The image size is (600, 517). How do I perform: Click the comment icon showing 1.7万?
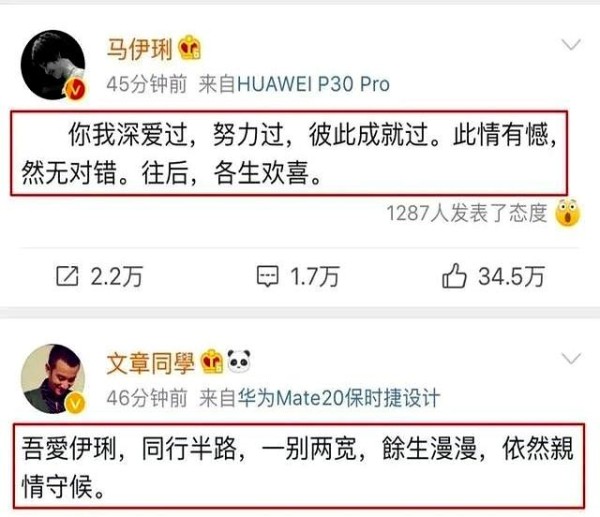(x=267, y=276)
